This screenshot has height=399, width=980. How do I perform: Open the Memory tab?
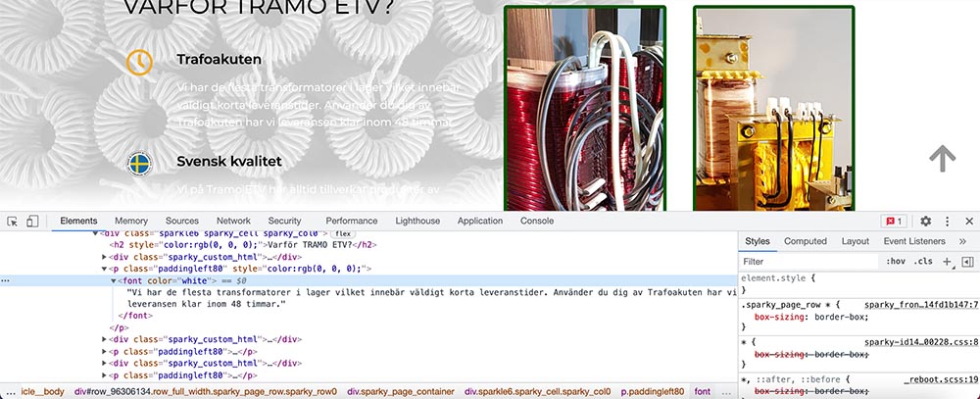click(x=131, y=221)
